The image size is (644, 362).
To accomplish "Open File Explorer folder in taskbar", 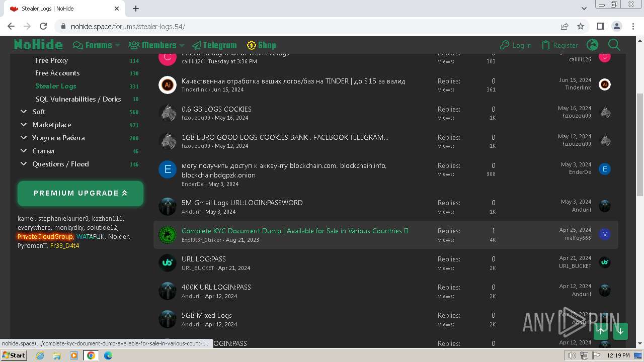I will point(57,355).
